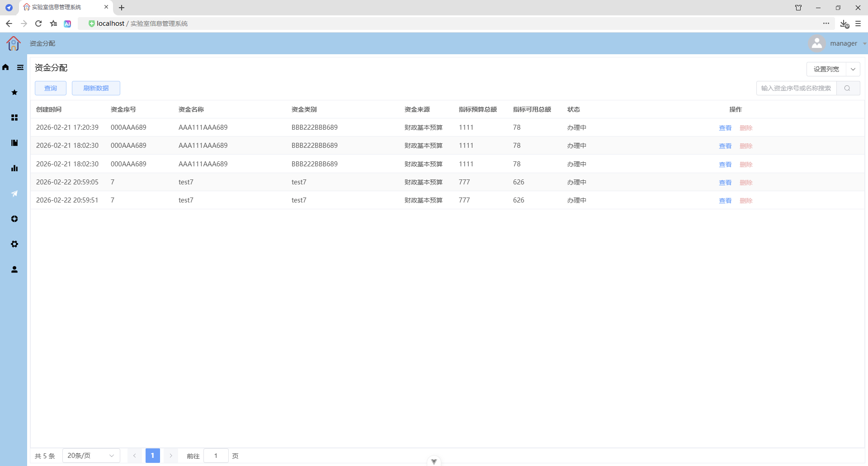Go to the next page of results
The width and height of the screenshot is (868, 466).
tap(171, 456)
